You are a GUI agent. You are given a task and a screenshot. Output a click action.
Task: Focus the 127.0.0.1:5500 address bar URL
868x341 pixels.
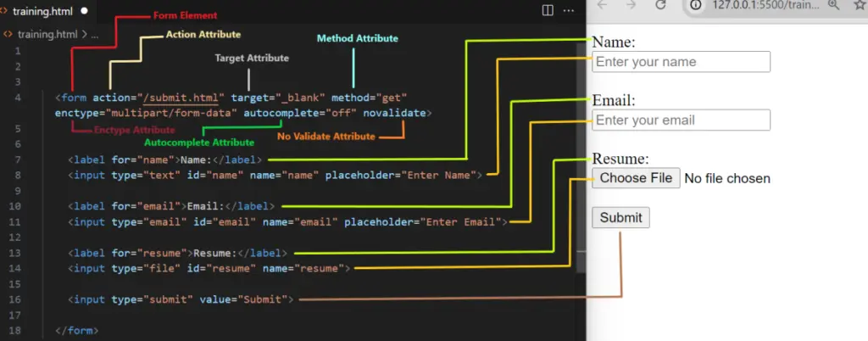tap(765, 5)
